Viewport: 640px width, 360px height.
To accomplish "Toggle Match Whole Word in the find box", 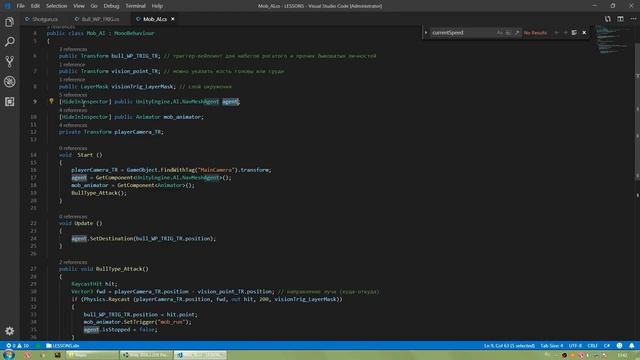I will click(x=508, y=33).
